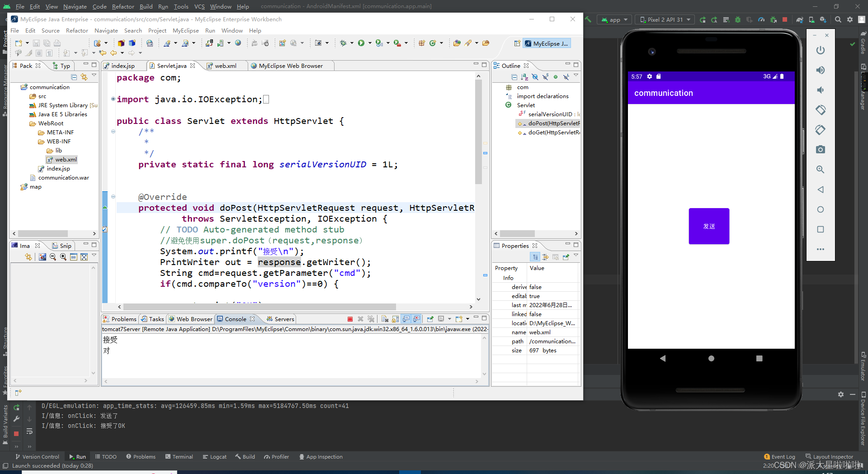Open the app run configuration dropdown

(x=615, y=19)
